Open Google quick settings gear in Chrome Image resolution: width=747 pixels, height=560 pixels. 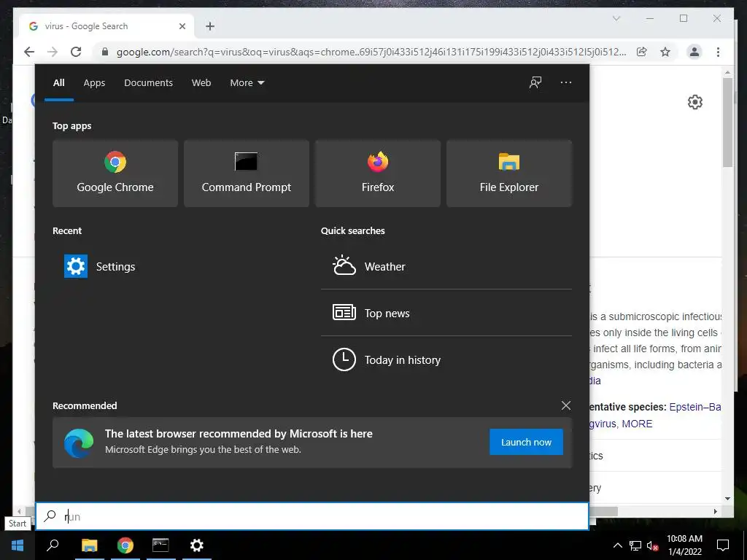click(695, 102)
